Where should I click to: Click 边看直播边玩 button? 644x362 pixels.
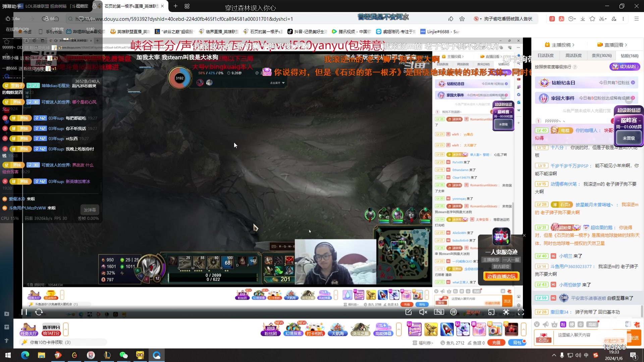pos(501,277)
